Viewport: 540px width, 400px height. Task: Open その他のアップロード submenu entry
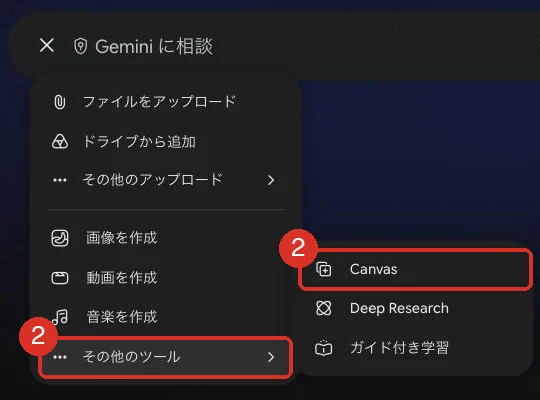[x=165, y=180]
